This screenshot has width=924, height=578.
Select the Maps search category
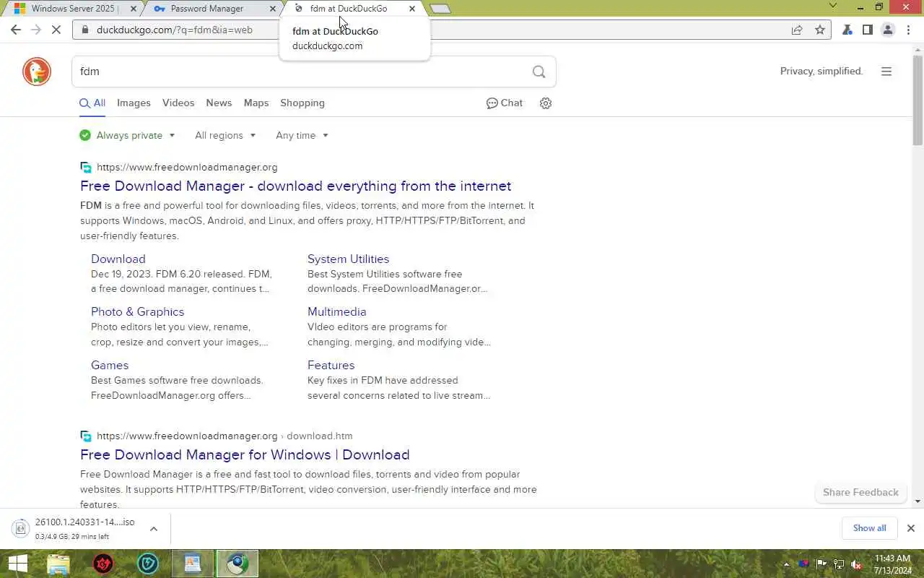point(256,103)
